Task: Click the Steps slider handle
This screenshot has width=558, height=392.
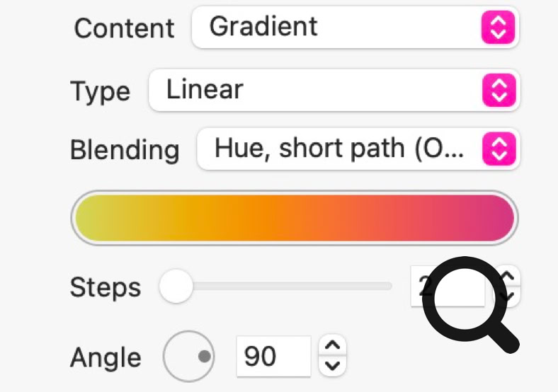Action: [175, 287]
